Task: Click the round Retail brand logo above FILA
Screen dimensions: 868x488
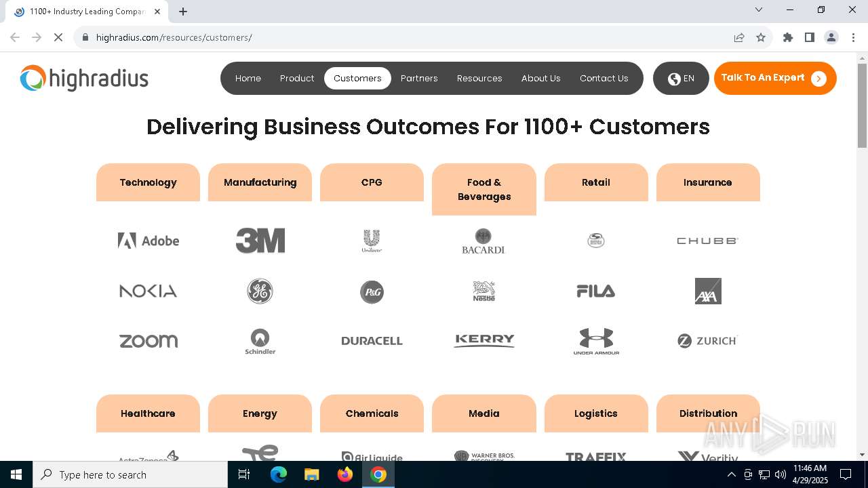Action: point(596,241)
